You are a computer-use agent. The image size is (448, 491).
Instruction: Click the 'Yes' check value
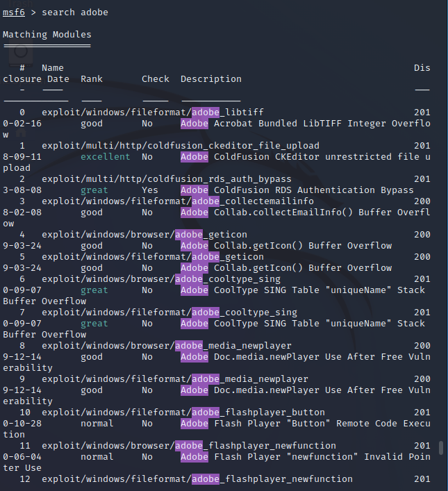pos(150,190)
